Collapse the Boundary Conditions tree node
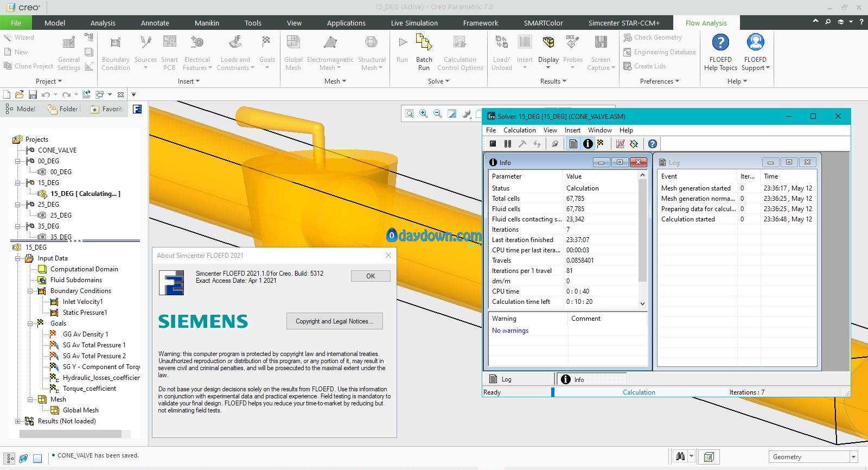Viewport: 868px width, 470px height. coord(30,291)
